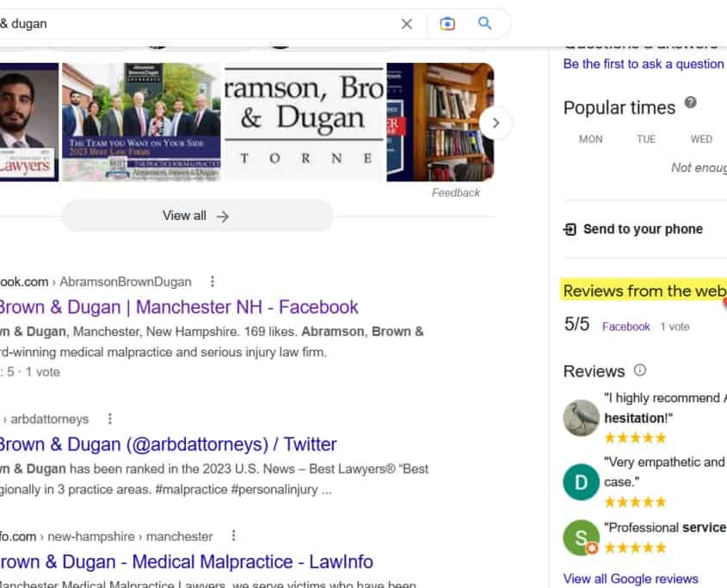Click the 'I highly recommend' review snippet
This screenshot has height=588, width=727.
click(x=665, y=407)
